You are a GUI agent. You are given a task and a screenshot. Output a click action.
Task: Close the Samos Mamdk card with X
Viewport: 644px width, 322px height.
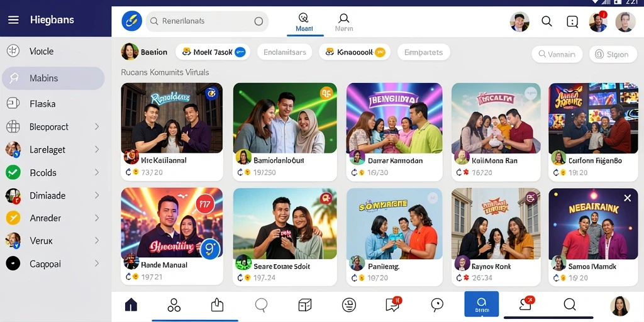(627, 198)
